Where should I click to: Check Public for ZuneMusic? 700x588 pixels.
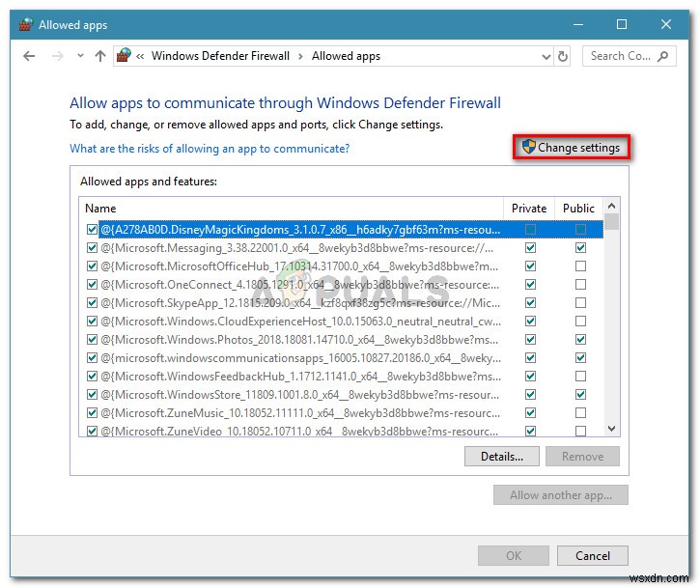(580, 412)
